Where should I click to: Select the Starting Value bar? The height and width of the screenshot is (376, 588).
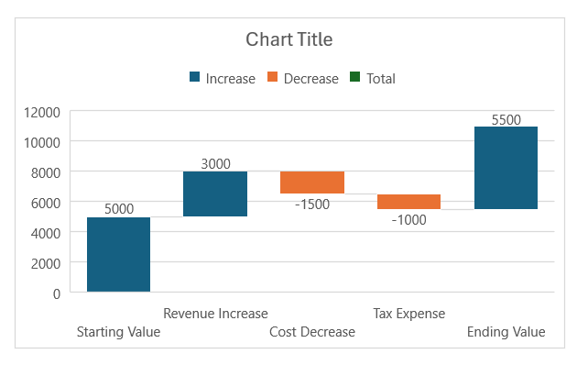click(118, 254)
